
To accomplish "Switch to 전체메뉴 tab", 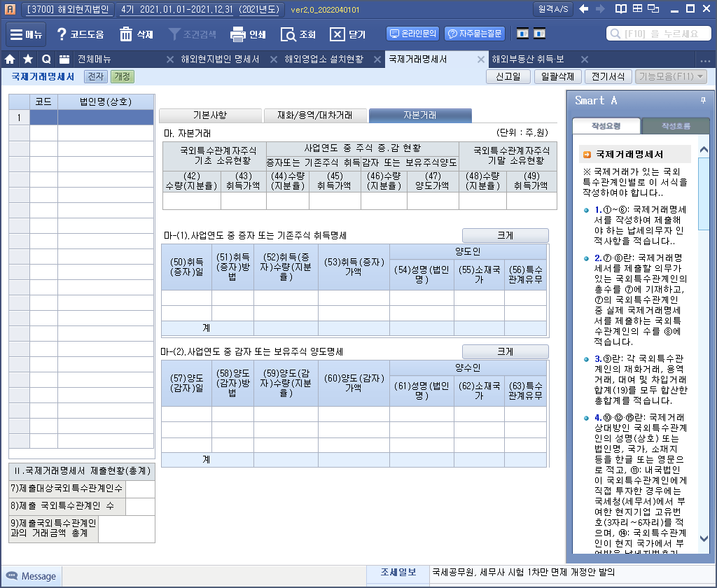I will (x=95, y=59).
